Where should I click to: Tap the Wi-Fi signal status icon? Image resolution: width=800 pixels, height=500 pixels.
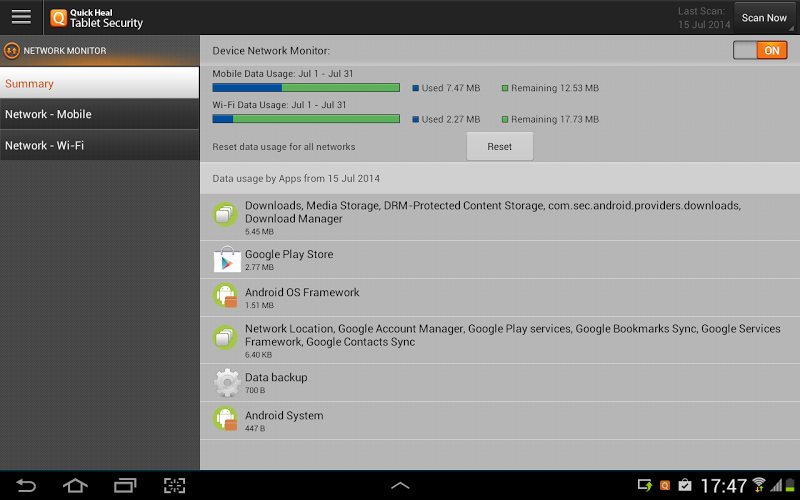tap(759, 485)
